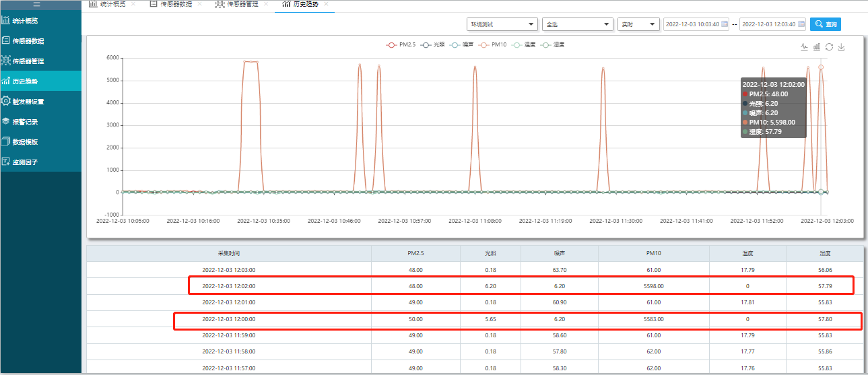
Task: Open calendar picker for end time
Action: pos(801,24)
